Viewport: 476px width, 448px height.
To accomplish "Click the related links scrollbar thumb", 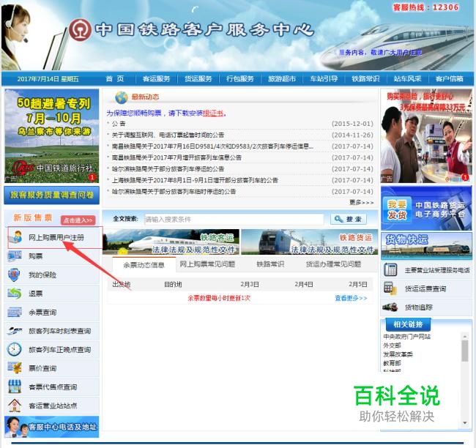I will pos(465,351).
